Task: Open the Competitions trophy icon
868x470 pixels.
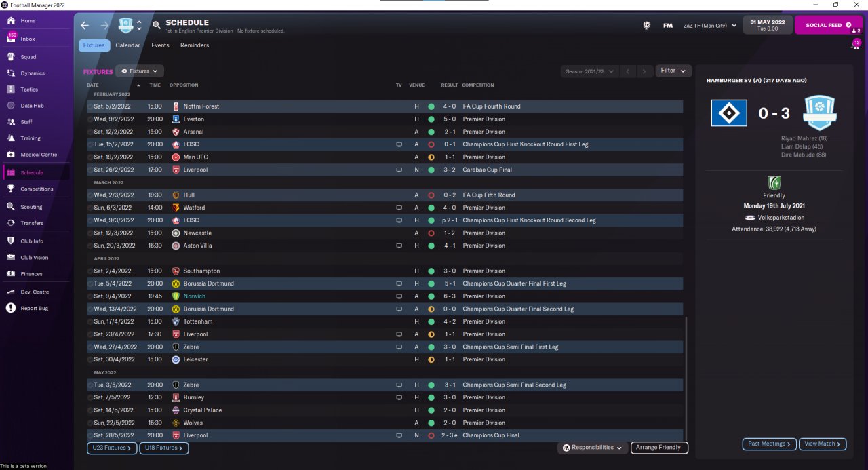Action: [x=11, y=189]
